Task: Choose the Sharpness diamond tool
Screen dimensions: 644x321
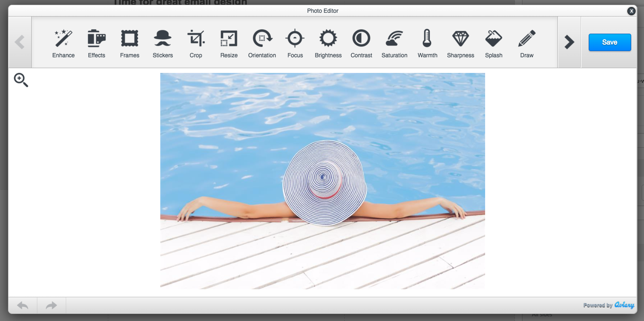Action: pos(461,43)
